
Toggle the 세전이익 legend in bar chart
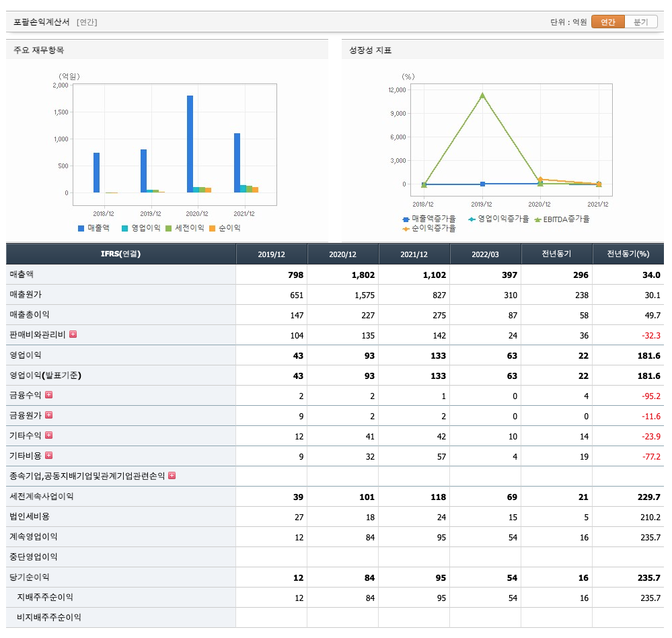(x=185, y=228)
